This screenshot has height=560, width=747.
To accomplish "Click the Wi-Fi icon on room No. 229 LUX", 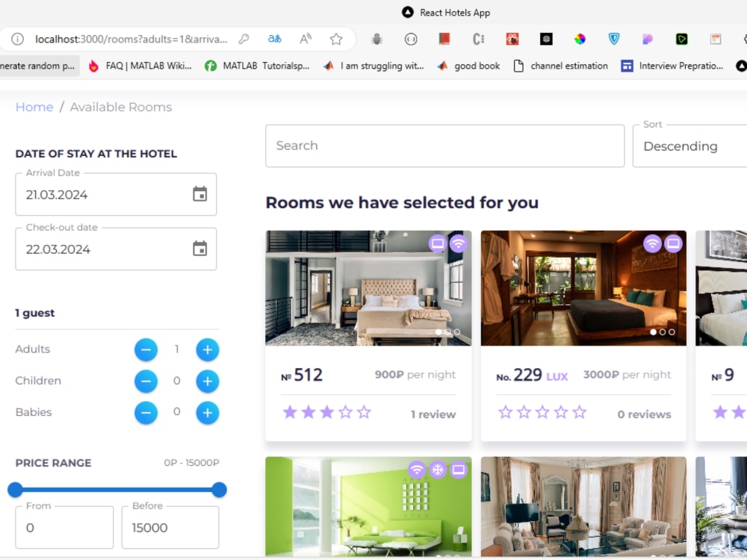I will pyautogui.click(x=654, y=243).
